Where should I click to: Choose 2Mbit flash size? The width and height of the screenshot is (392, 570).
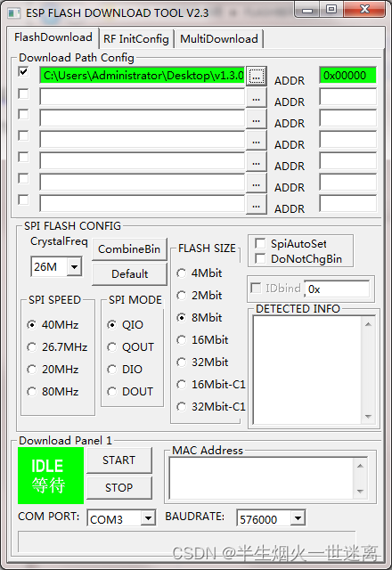182,295
